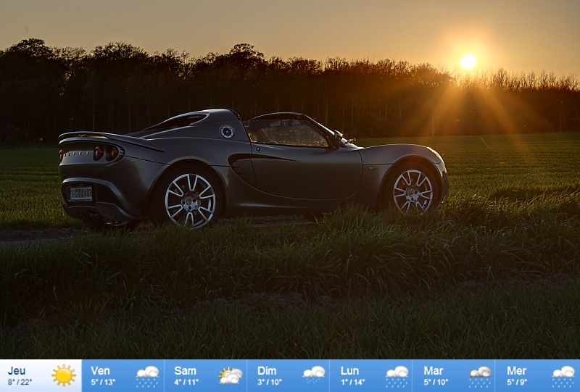This screenshot has width=580, height=392.
Task: Select the Mar forecast day label
Action: point(433,370)
